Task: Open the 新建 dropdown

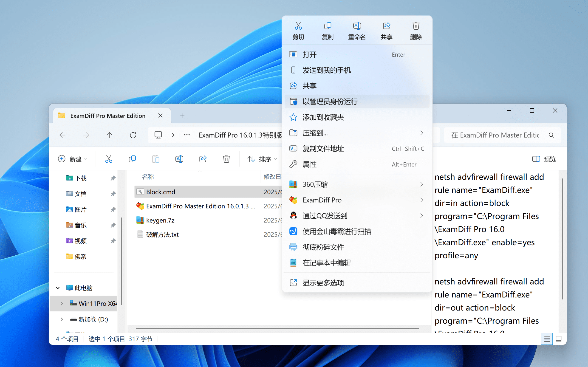Action: click(x=73, y=159)
